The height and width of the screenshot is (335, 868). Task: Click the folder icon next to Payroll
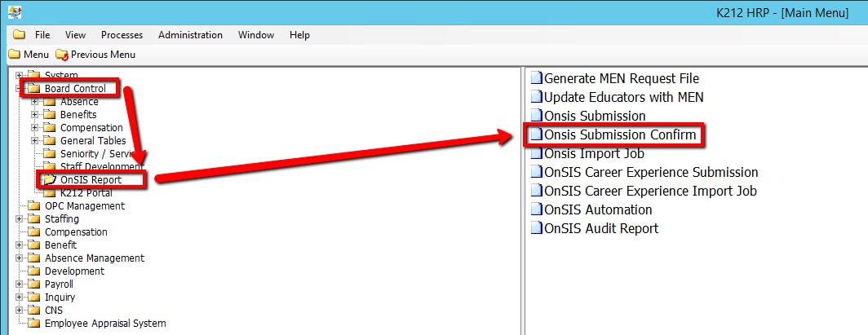pos(33,284)
